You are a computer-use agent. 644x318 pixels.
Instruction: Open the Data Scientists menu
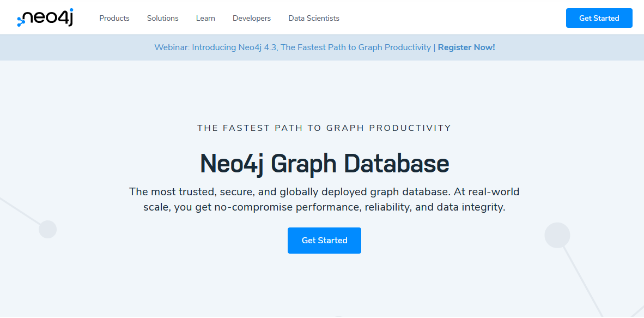(314, 18)
